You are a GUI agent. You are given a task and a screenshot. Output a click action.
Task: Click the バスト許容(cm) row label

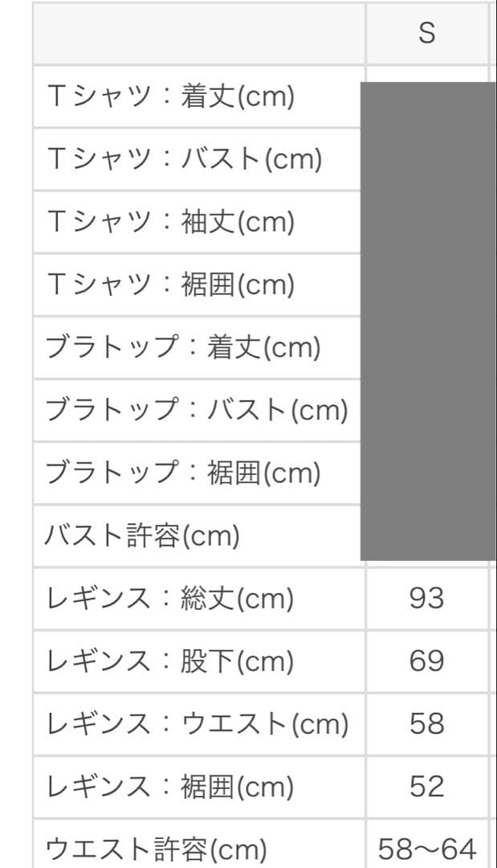(142, 536)
